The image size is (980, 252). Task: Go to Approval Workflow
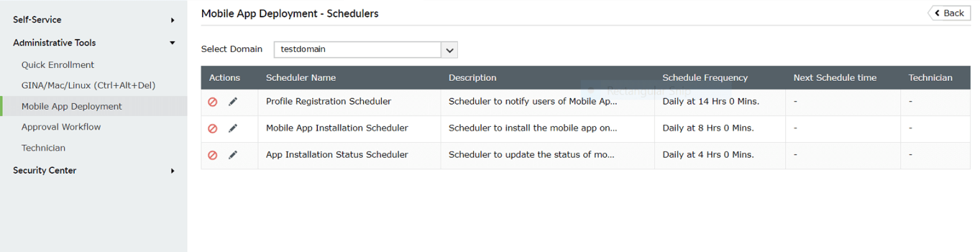coord(61,127)
